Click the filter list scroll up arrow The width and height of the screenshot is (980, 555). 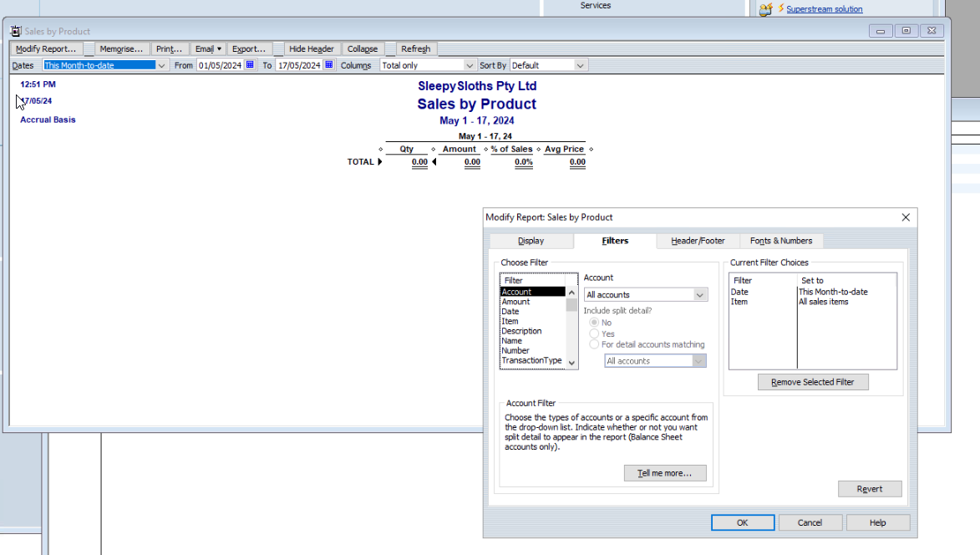pos(571,293)
